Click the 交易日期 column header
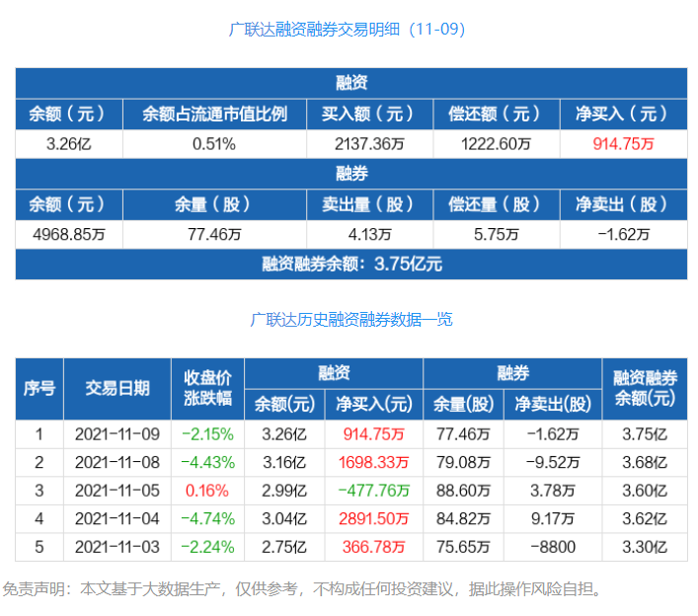 point(117,389)
